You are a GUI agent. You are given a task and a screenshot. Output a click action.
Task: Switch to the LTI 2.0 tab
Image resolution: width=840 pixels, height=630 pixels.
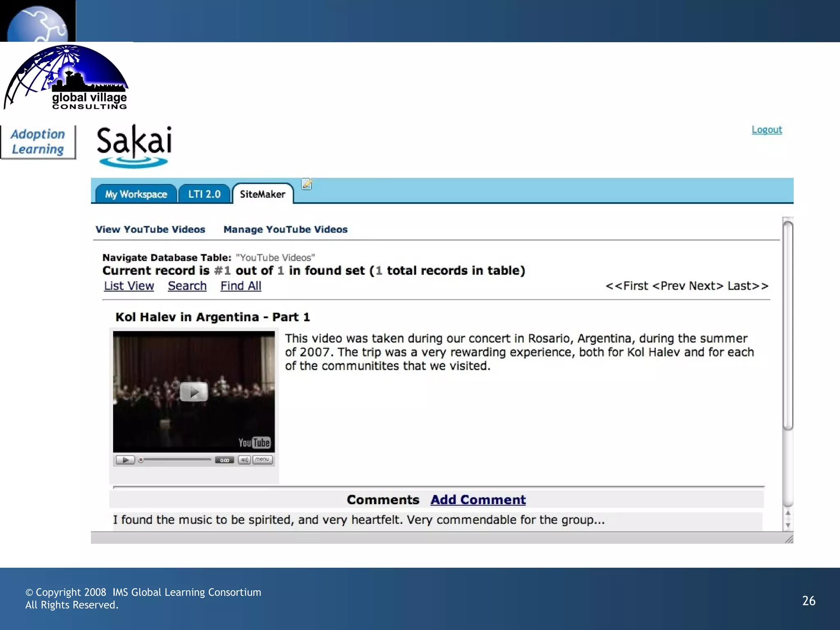click(x=204, y=194)
